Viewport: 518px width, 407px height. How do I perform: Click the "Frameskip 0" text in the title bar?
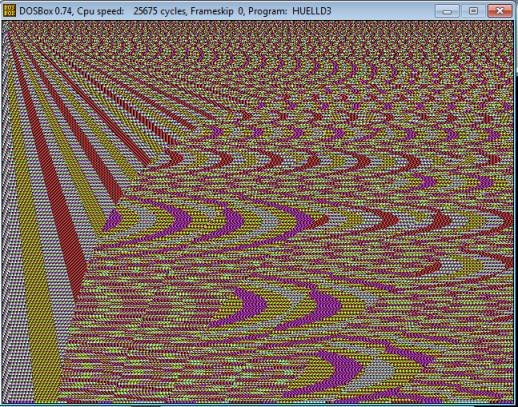pyautogui.click(x=217, y=11)
